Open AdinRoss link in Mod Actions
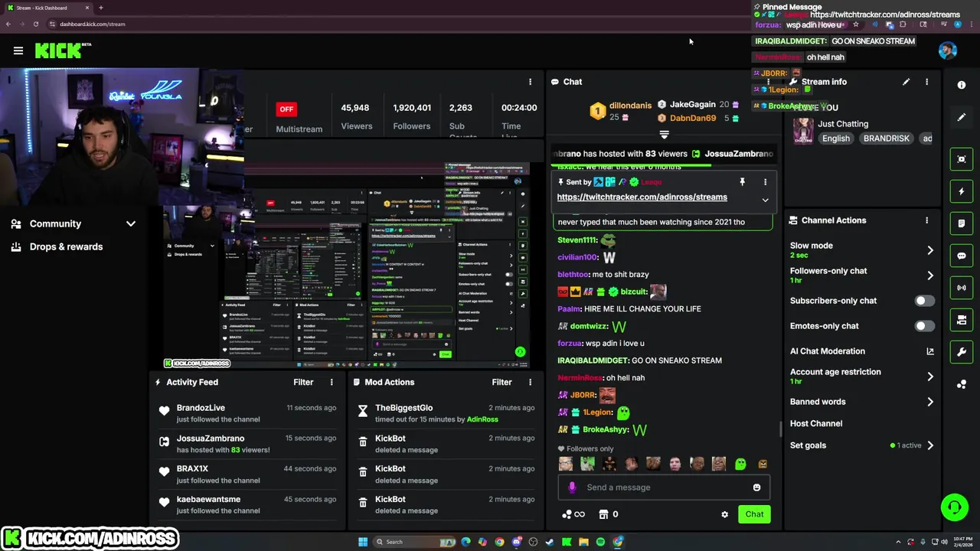Screen dimensions: 980x551 point(482,419)
